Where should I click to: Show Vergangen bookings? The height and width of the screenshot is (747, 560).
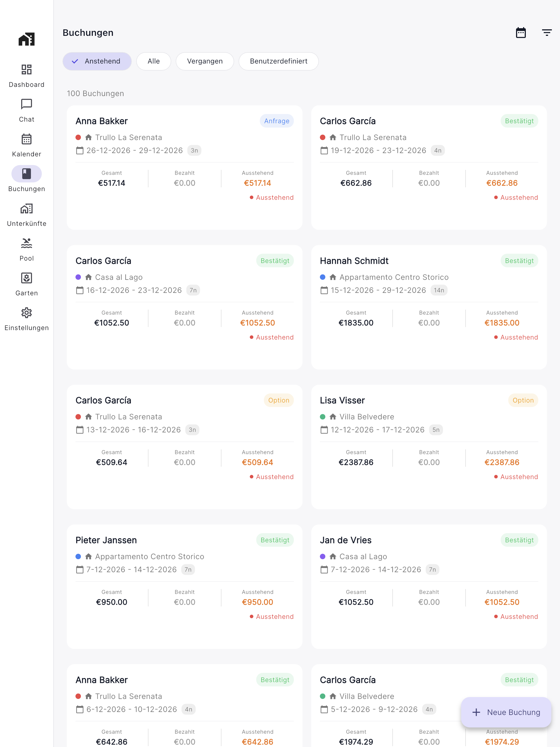pos(205,61)
